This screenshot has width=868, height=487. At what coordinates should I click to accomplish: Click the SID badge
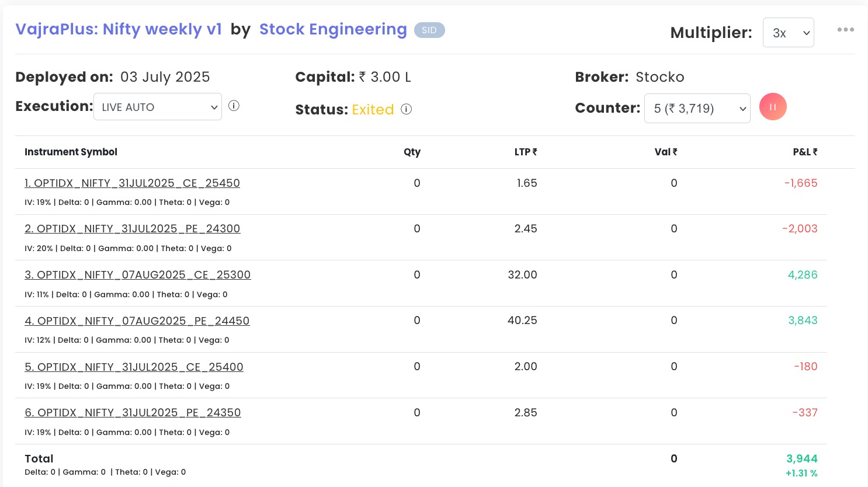(429, 30)
